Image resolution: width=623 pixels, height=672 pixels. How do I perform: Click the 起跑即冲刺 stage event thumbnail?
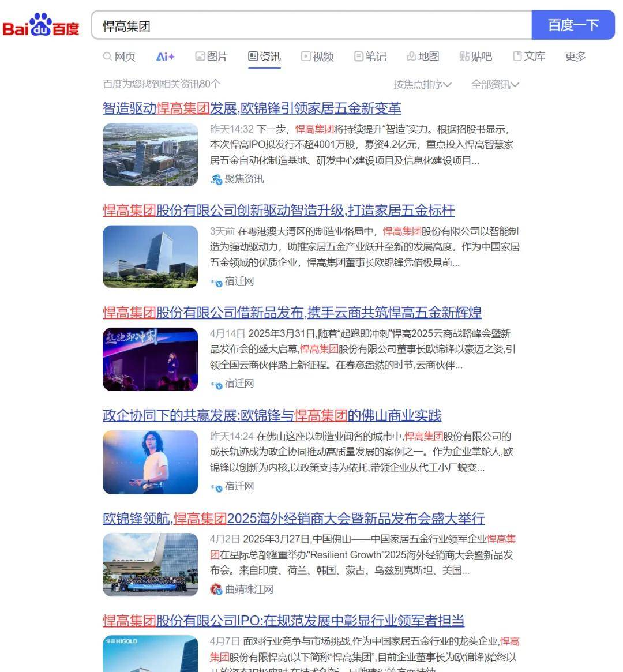pyautogui.click(x=151, y=359)
